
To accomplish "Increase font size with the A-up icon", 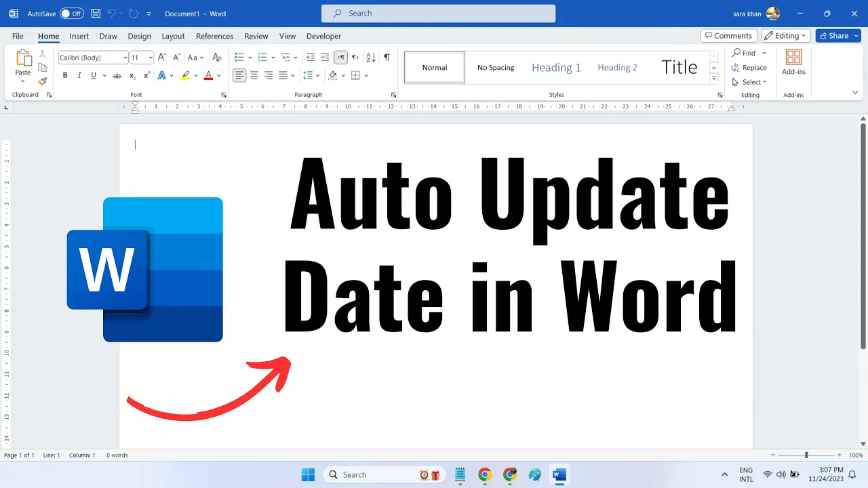I will click(163, 58).
